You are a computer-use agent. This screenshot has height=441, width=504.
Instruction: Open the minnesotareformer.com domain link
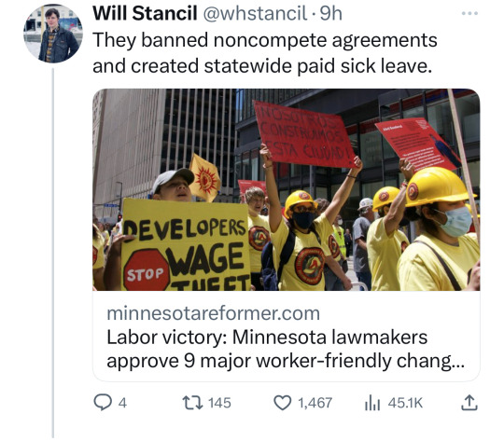pyautogui.click(x=213, y=313)
